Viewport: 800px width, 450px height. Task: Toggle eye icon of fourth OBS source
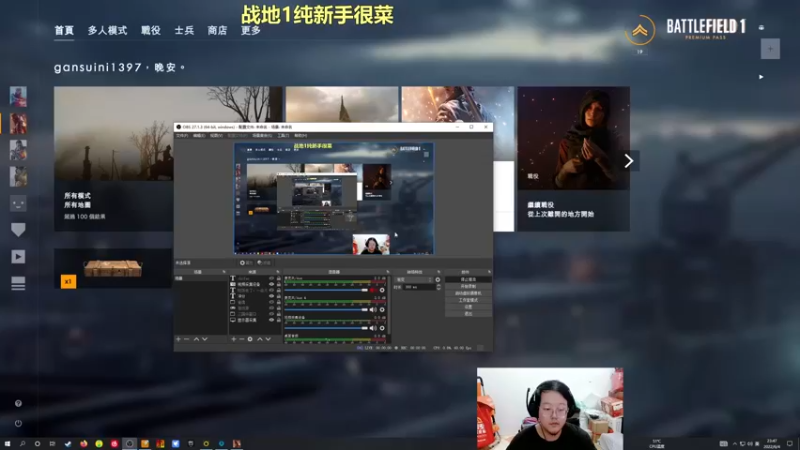(271, 296)
